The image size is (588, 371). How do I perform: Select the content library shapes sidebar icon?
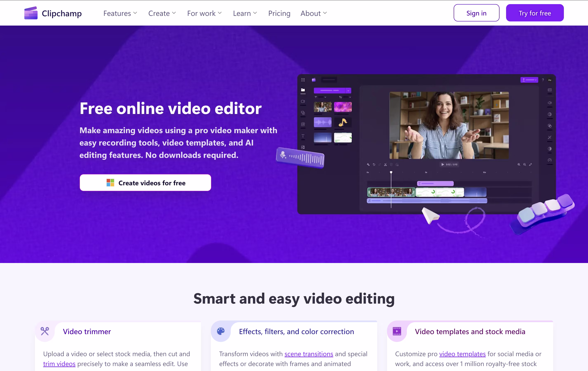click(303, 113)
